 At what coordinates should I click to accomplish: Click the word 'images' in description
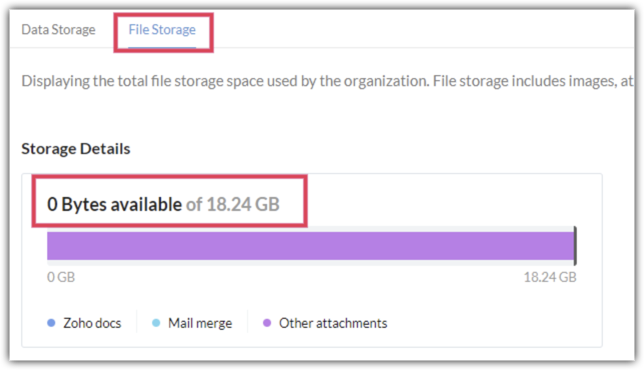592,81
